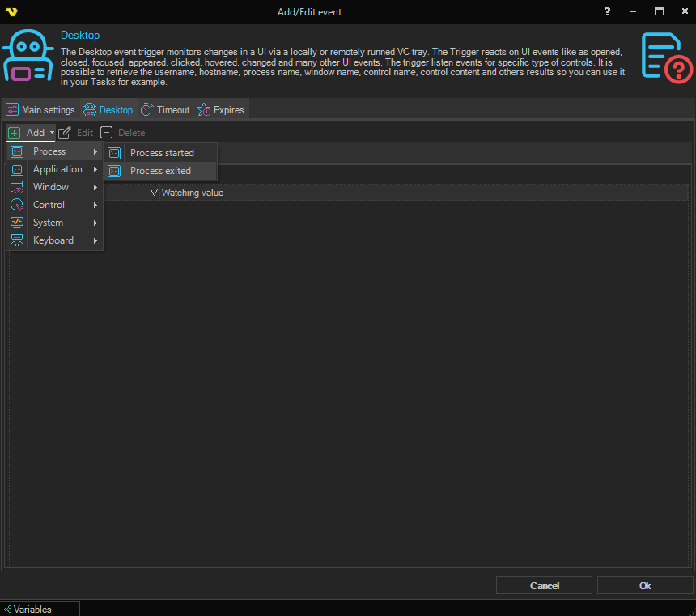
Task: Expand the Application submenu arrow
Action: pos(95,169)
